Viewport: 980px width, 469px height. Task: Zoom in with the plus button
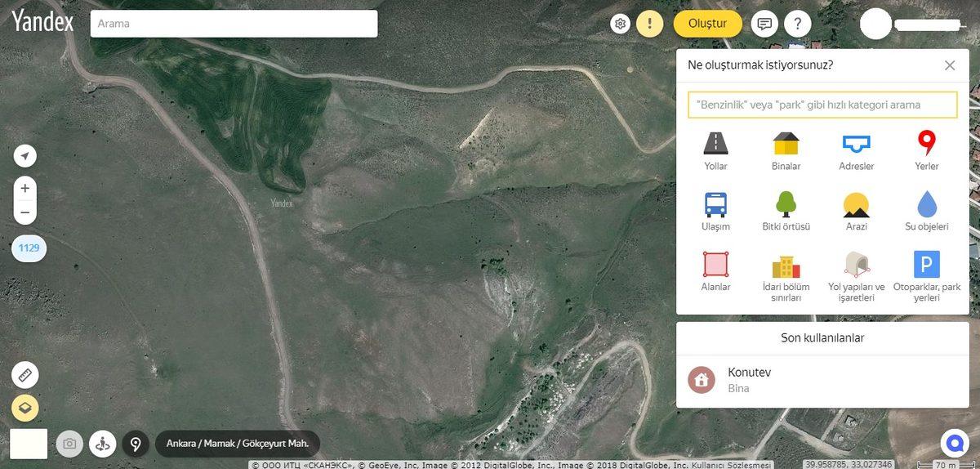[25, 188]
